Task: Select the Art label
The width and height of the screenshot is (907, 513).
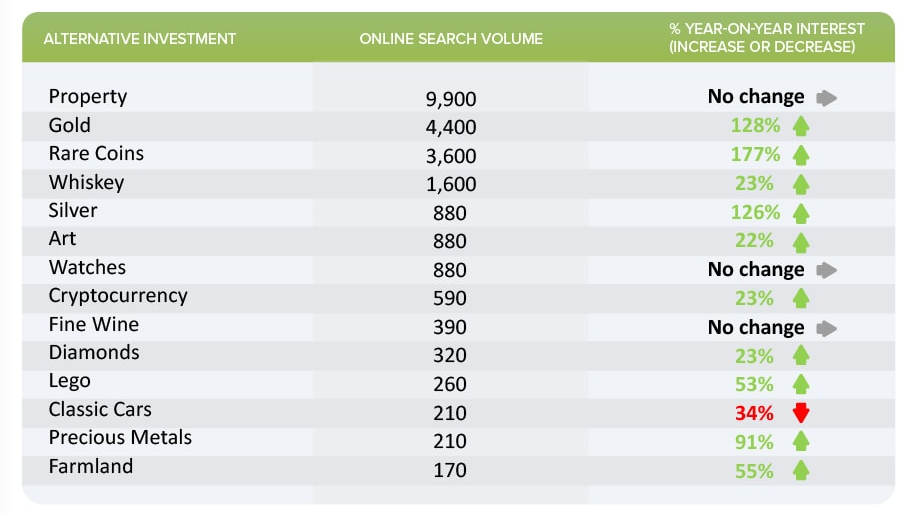Action: (62, 238)
